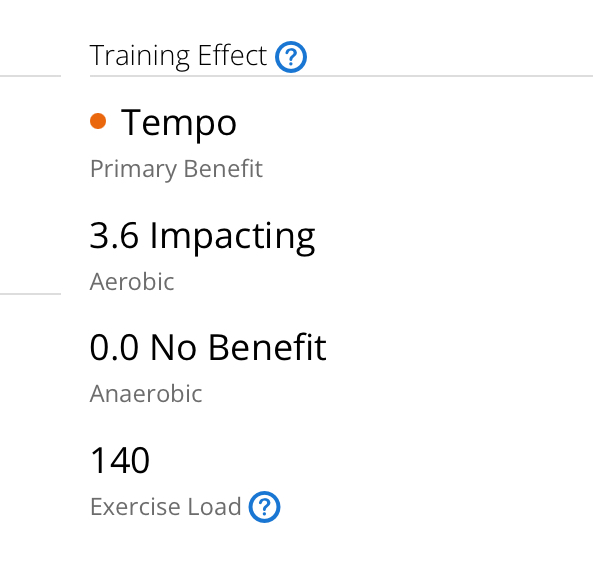The image size is (593, 561).
Task: Select the 0.0 No Benefit value
Action: tap(208, 347)
